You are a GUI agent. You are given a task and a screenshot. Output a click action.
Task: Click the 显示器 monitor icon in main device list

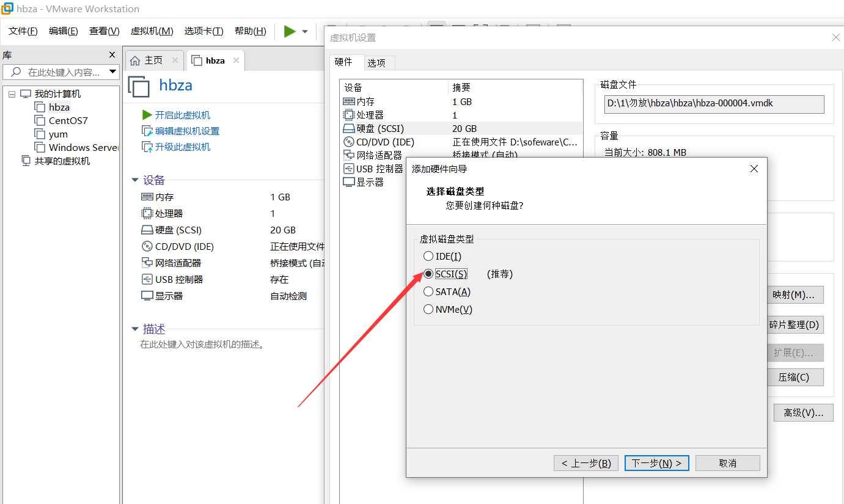click(x=147, y=296)
